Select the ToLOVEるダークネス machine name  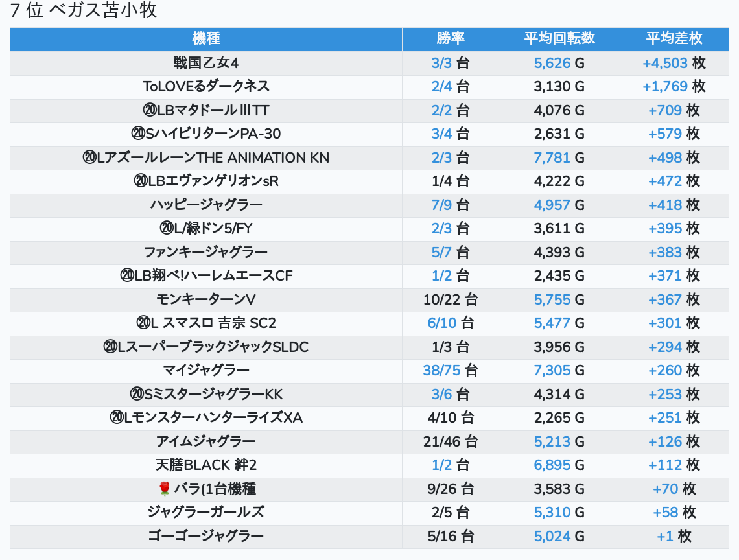[x=206, y=87]
